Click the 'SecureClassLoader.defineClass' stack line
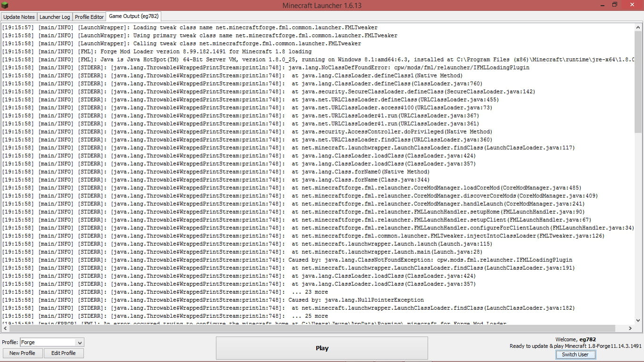 coord(269,91)
